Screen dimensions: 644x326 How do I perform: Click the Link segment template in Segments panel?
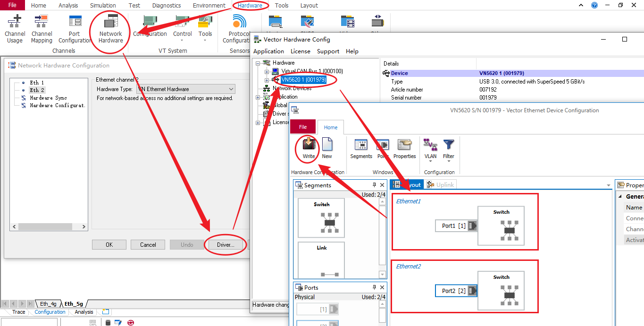click(321, 260)
